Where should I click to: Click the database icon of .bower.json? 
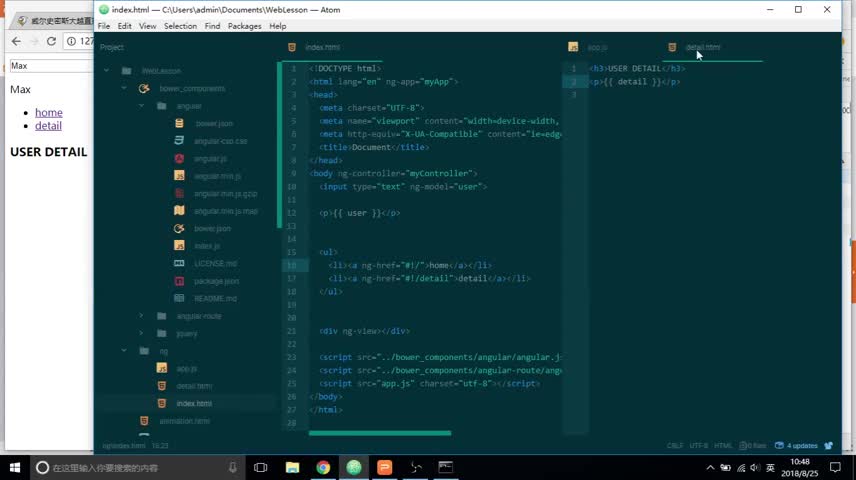tap(179, 123)
